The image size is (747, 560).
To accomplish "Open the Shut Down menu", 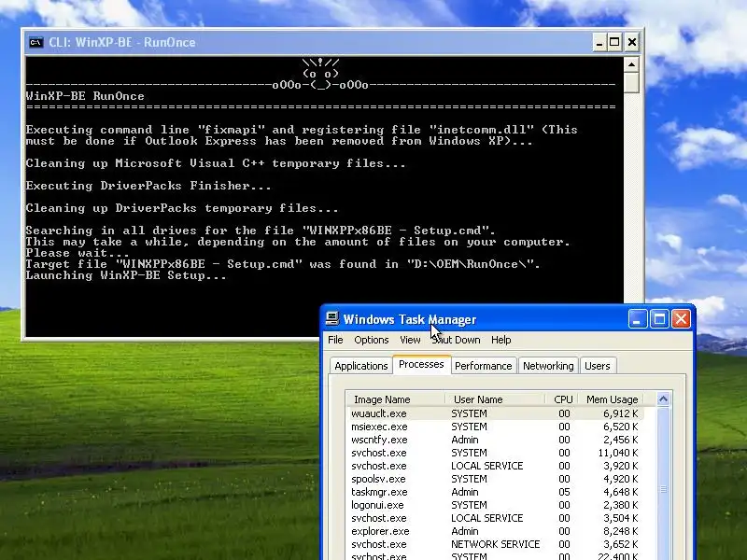I will click(456, 340).
